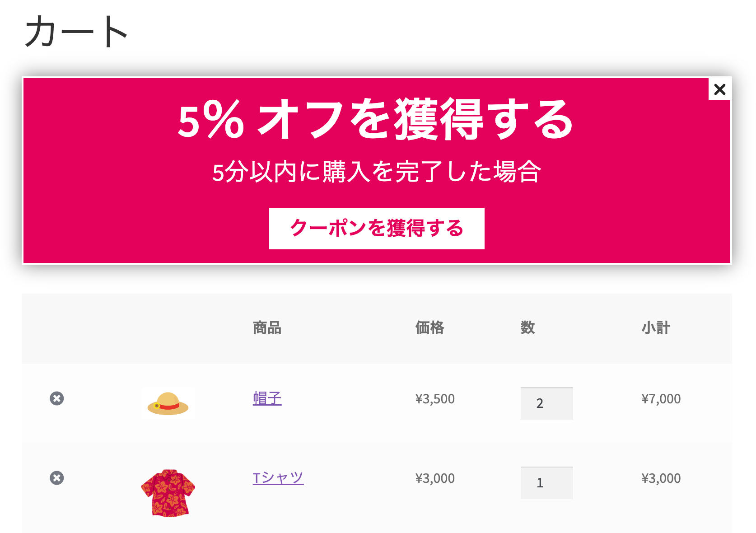Click the 小計 column header
Screen dimensions: 756x533
[656, 327]
